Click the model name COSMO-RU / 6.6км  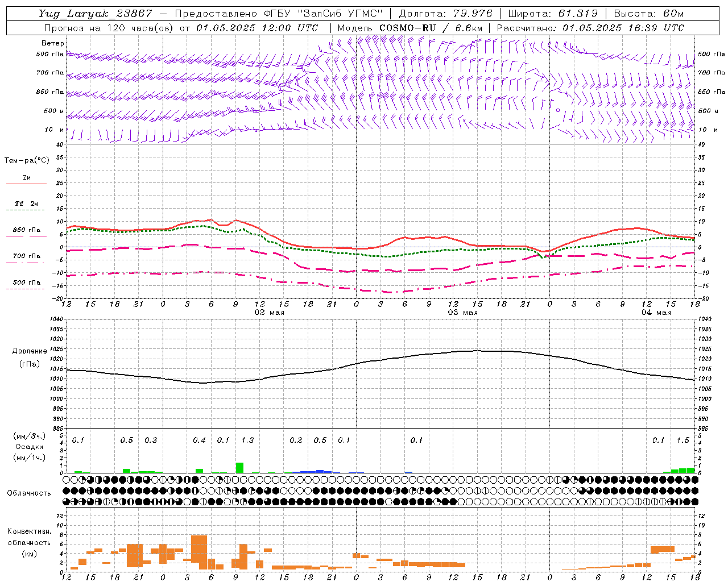[431, 28]
